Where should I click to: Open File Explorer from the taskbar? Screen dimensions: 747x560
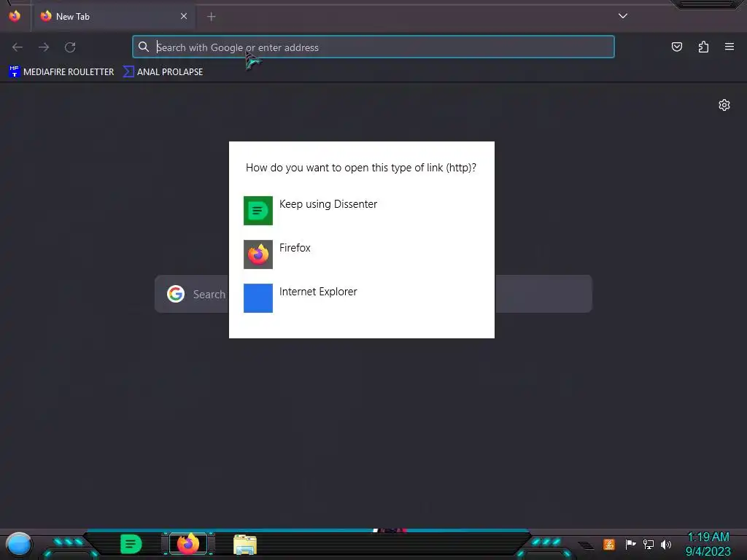click(x=245, y=544)
